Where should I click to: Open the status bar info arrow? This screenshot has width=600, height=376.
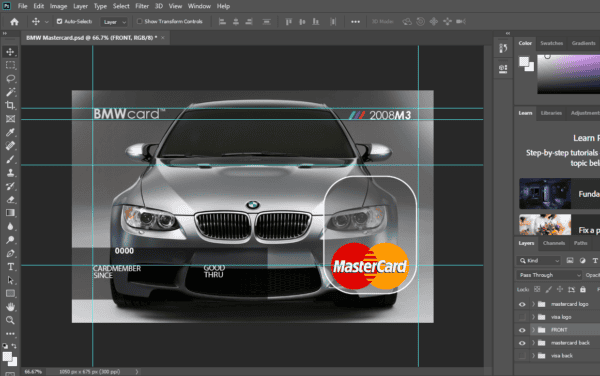(x=137, y=371)
